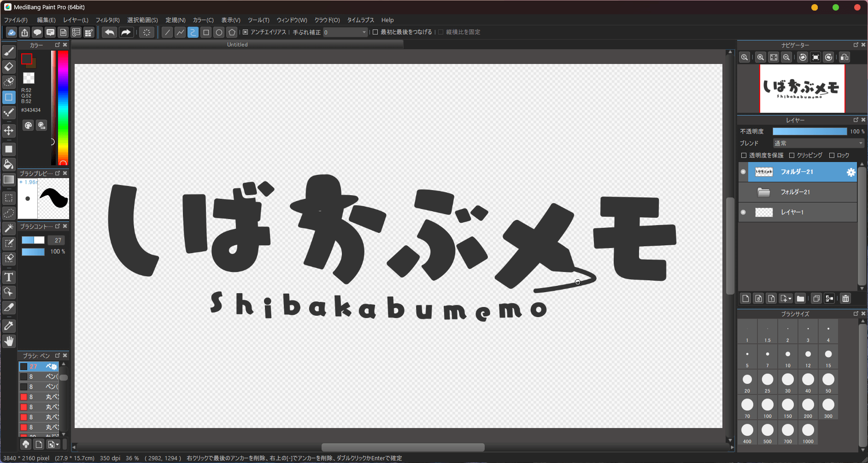Enable the クリッピング checkbox
The width and height of the screenshot is (868, 463).
click(792, 156)
